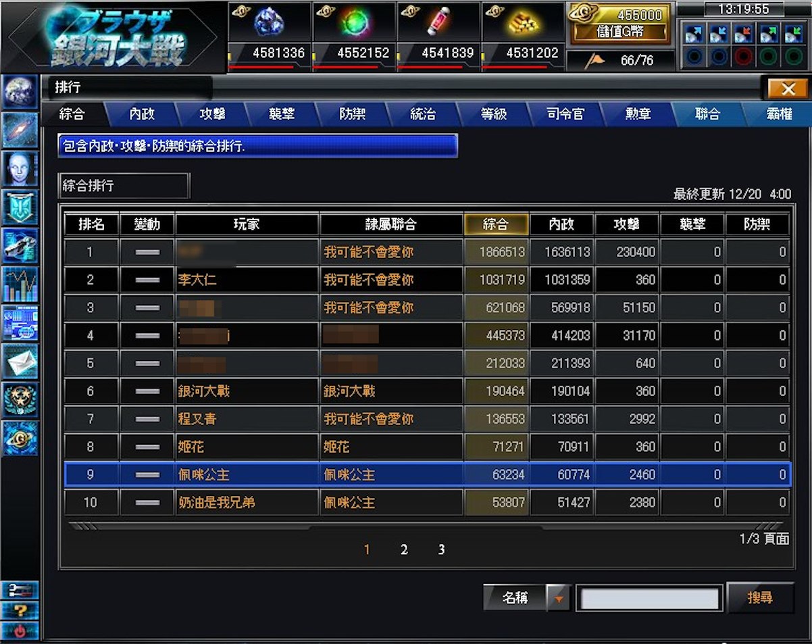This screenshot has width=812, height=644.
Task: Open the question mark help icon
Action: pos(20,610)
